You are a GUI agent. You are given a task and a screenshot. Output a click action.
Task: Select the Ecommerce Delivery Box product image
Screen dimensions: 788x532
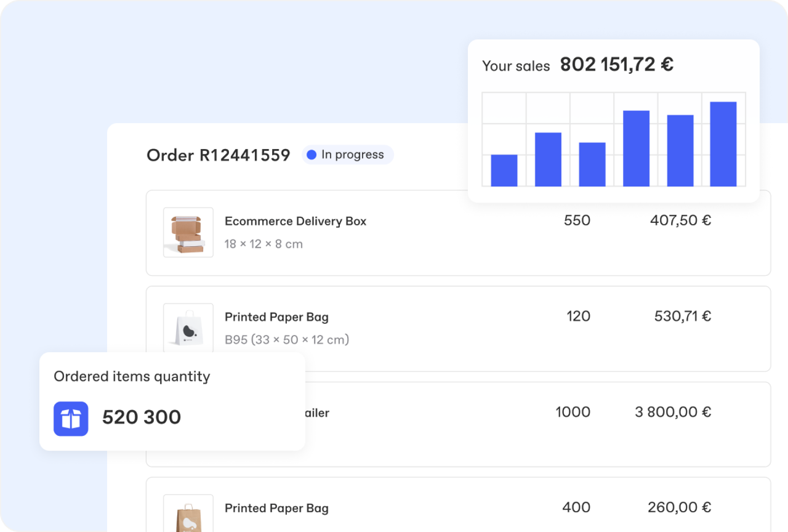pyautogui.click(x=188, y=232)
